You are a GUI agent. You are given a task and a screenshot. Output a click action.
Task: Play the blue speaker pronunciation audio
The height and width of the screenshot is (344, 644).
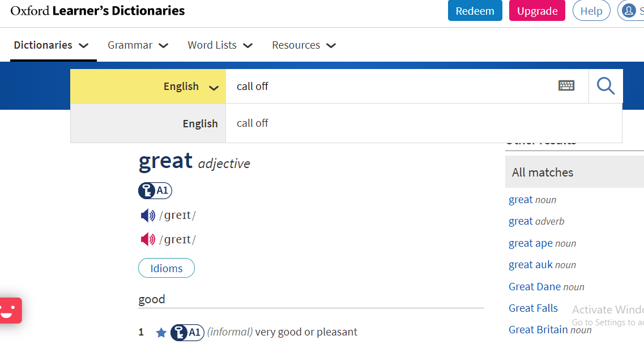148,216
